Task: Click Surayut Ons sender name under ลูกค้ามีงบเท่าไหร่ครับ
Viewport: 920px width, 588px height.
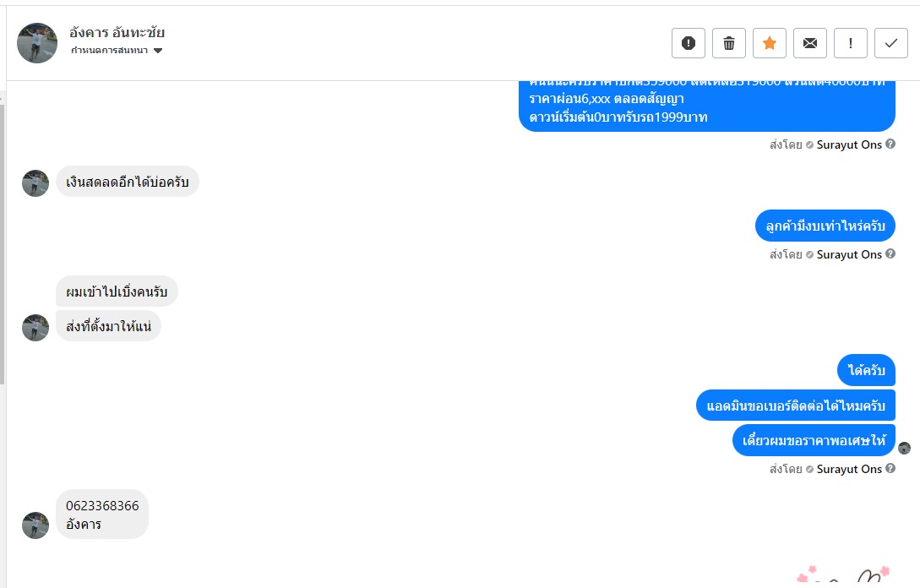Action: 848,254
